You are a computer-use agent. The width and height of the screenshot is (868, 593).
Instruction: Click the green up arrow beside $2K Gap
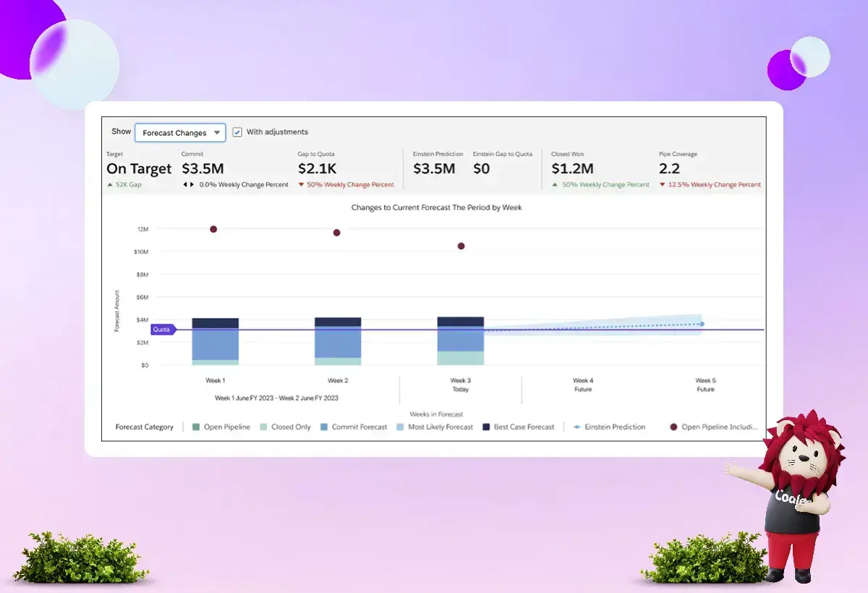click(x=110, y=184)
